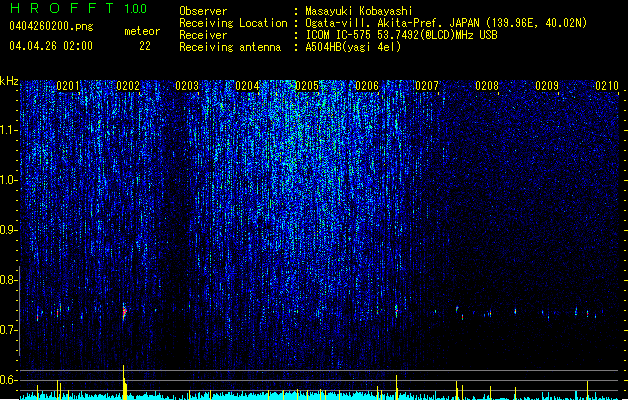Click the Receiving Location field label

233,23
